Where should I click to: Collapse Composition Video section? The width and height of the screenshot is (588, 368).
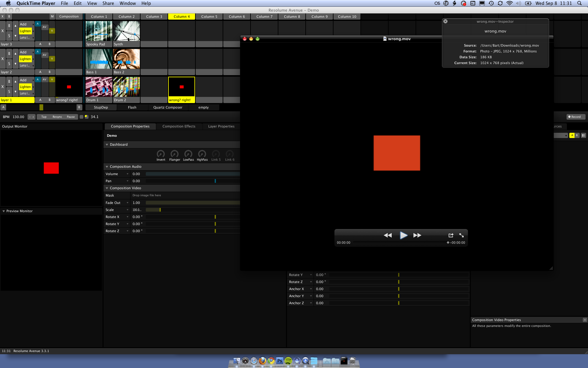pyautogui.click(x=107, y=188)
